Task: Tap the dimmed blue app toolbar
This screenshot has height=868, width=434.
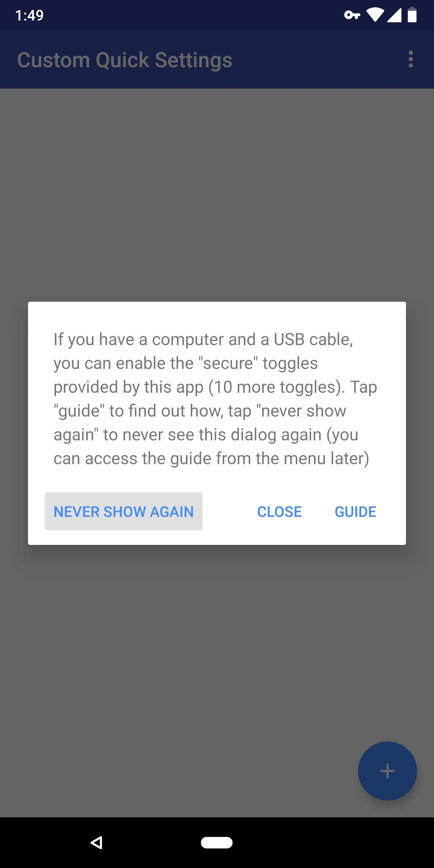Action: point(217,59)
